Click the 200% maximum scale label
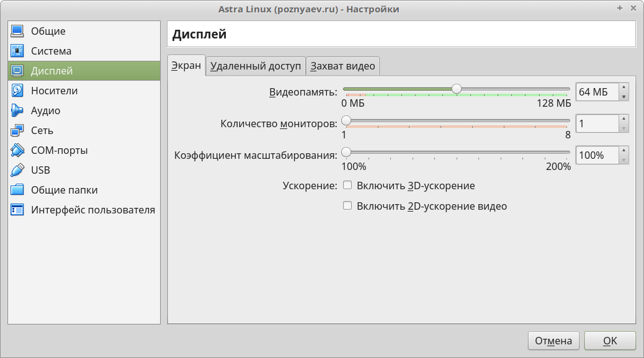644x358 pixels. coord(558,166)
